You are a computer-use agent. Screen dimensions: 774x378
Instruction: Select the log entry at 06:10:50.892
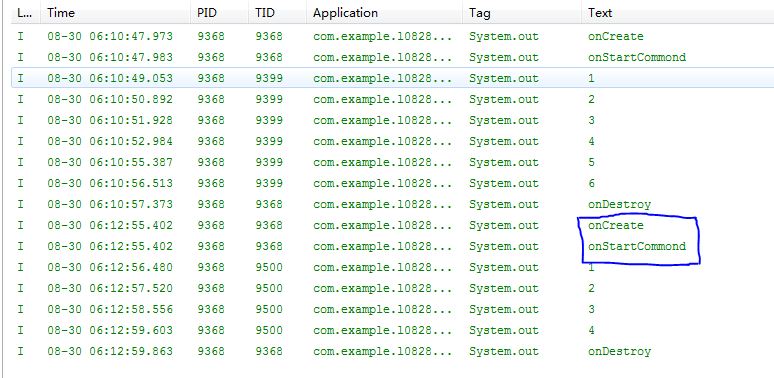[393, 100]
